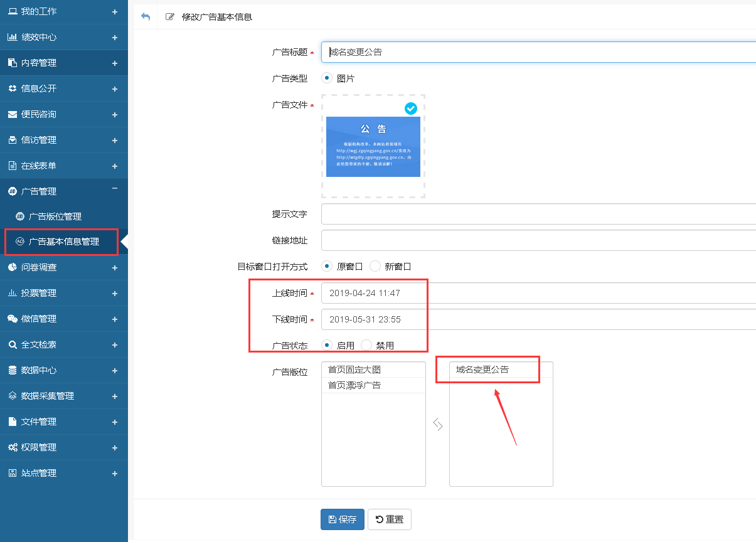Viewport: 756px width, 542px height.
Task: Expand the 内容管理 sidebar section
Action: tap(114, 63)
